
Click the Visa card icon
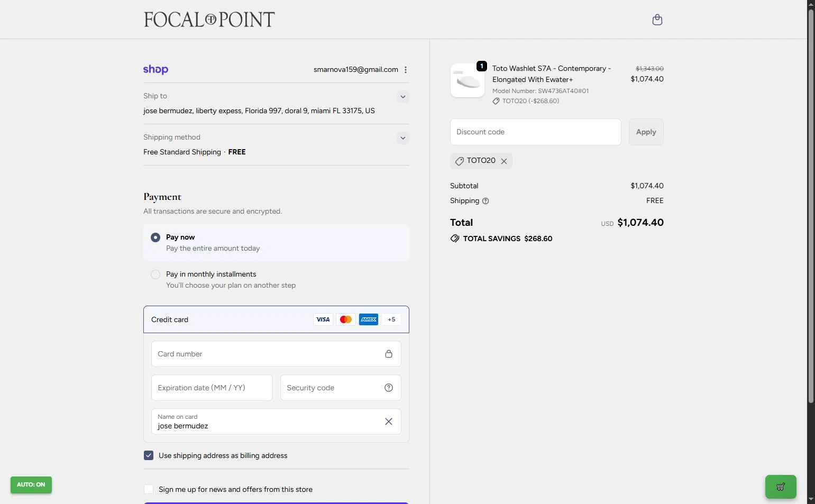(323, 319)
